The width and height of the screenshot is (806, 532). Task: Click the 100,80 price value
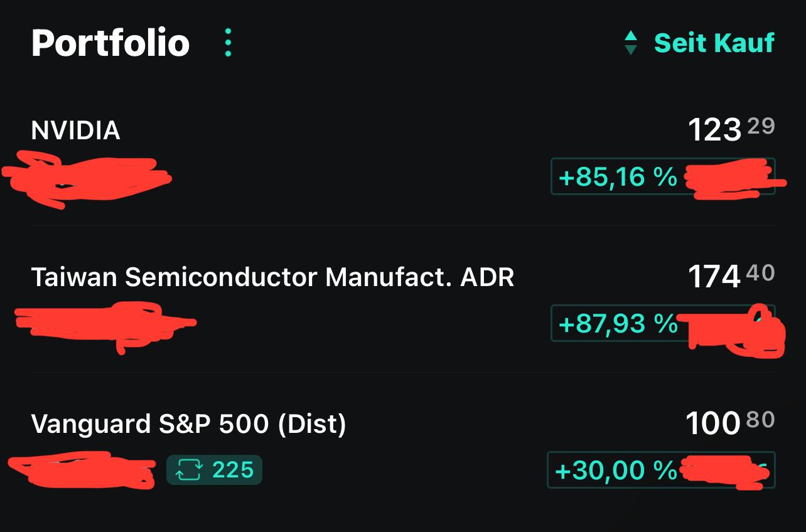click(729, 423)
